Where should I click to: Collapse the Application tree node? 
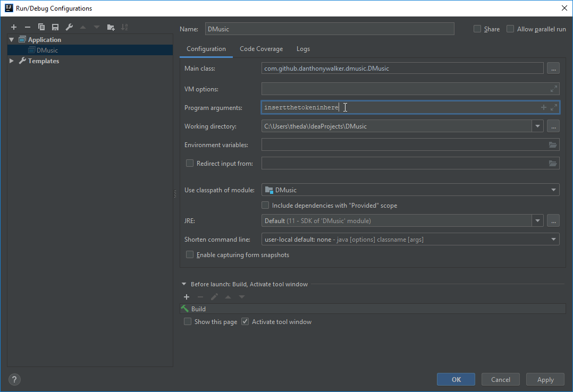point(12,39)
